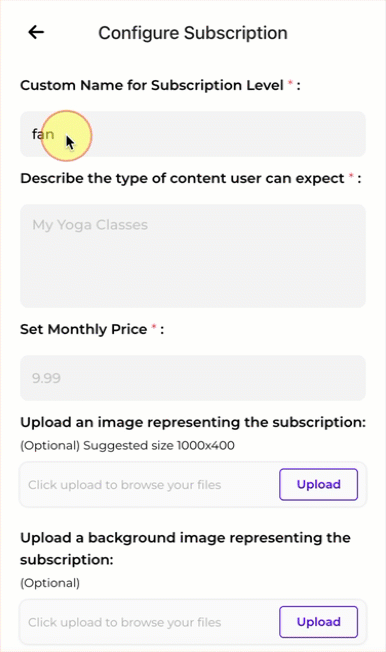Go back using the left arrow icon

(x=36, y=32)
